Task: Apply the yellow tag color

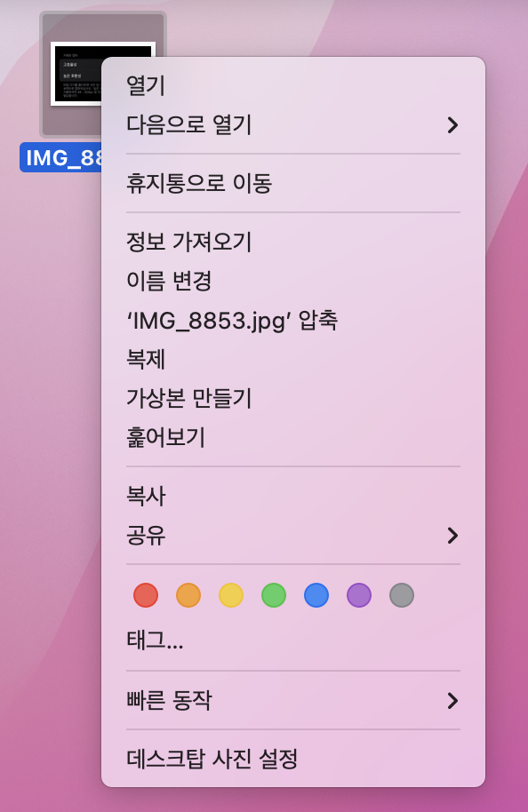Action: click(231, 595)
